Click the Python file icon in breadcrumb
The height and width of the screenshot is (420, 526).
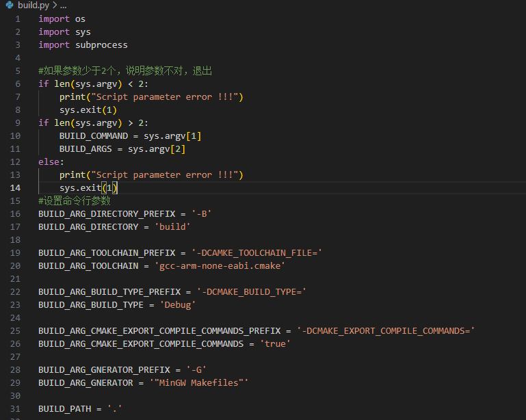[10, 5]
